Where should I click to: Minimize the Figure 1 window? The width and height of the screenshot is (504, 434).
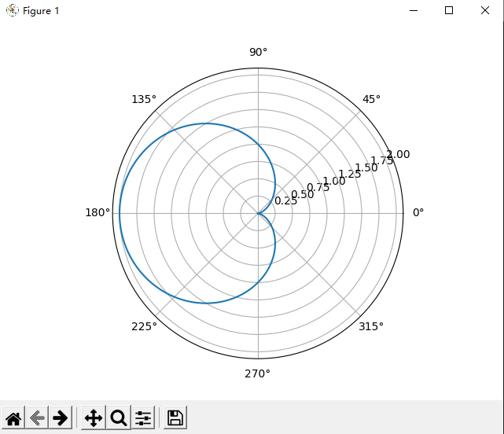pos(414,10)
